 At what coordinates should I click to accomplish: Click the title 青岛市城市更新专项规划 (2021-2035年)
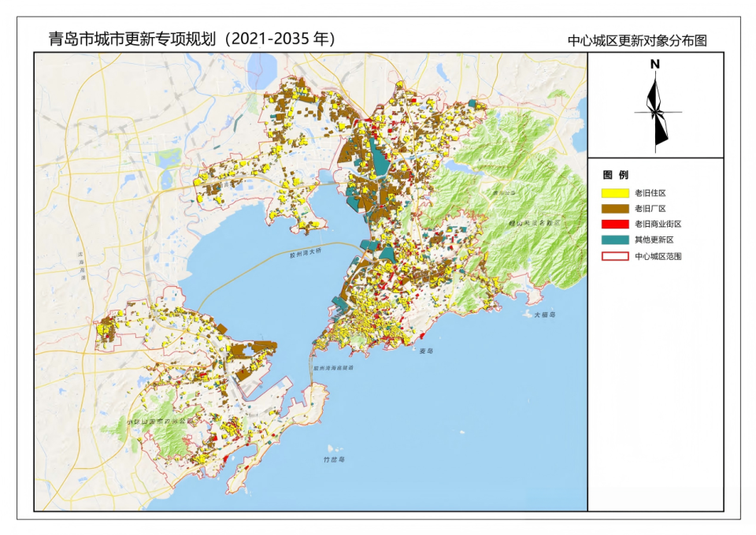pyautogui.click(x=191, y=39)
